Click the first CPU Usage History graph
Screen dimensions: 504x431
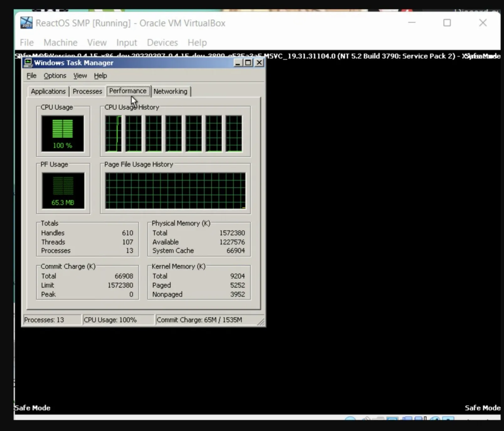(x=114, y=134)
